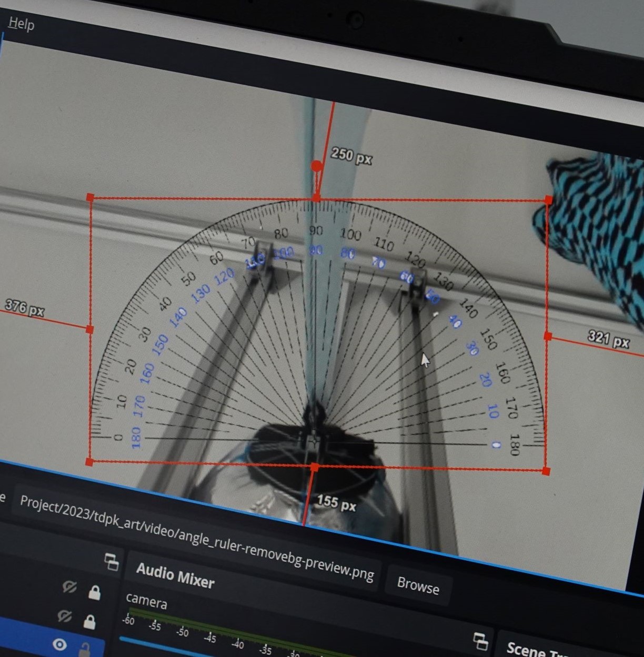
Task: Open the Help menu
Action: pyautogui.click(x=21, y=24)
